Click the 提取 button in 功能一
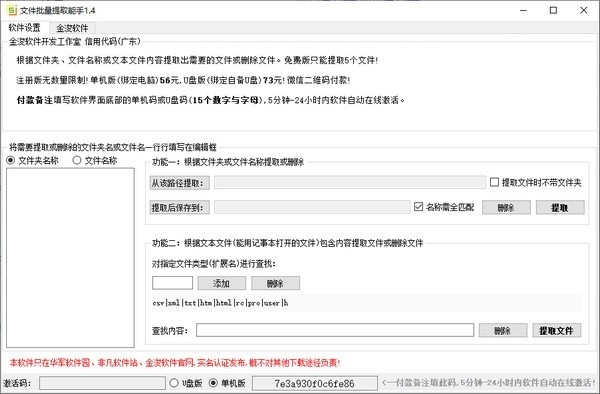The width and height of the screenshot is (600, 394). [560, 207]
